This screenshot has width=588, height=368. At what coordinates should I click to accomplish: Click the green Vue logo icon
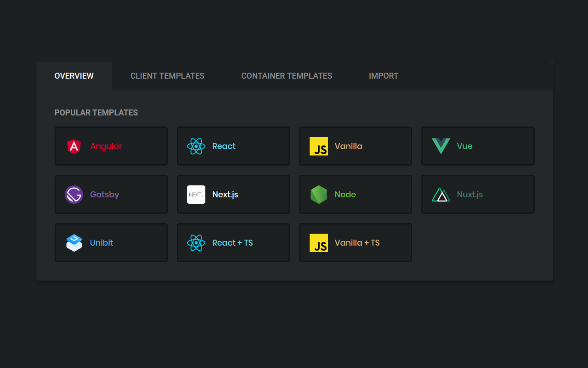(x=441, y=146)
